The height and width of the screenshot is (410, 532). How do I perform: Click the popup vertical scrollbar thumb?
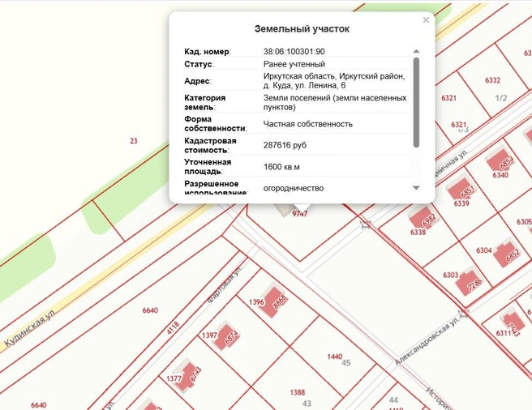416,102
